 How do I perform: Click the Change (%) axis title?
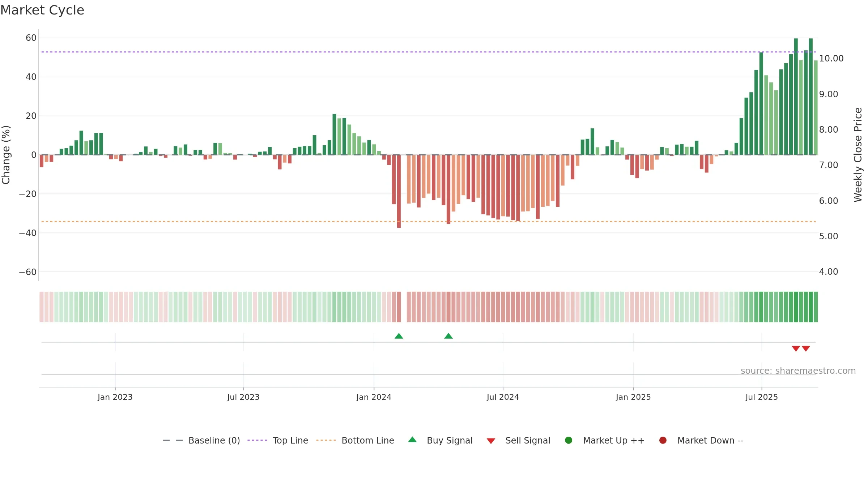click(x=6, y=155)
